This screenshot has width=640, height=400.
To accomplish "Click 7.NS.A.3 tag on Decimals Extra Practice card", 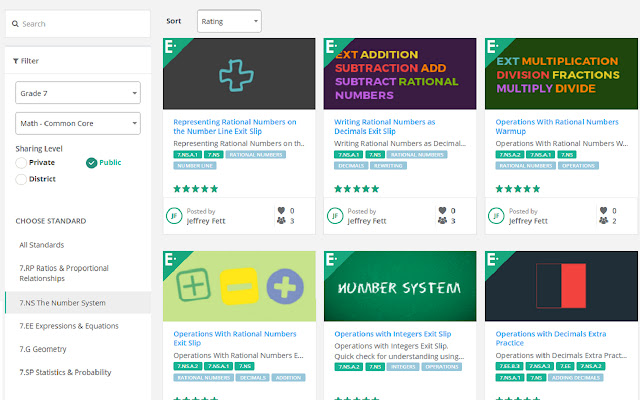I will coord(540,367).
